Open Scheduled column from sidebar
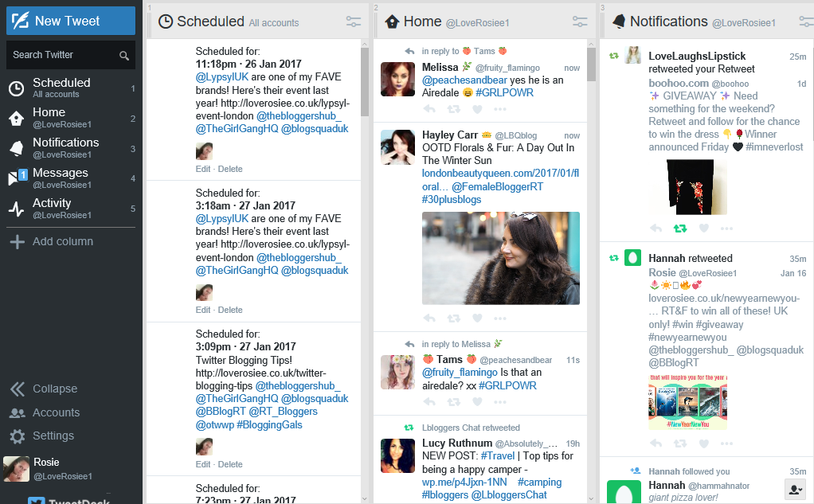The image size is (814, 504). coord(61,88)
